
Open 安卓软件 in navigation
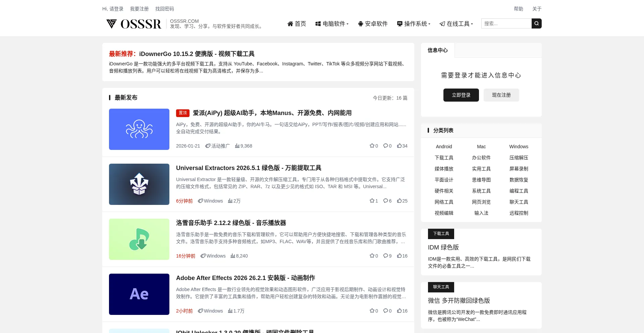[373, 24]
